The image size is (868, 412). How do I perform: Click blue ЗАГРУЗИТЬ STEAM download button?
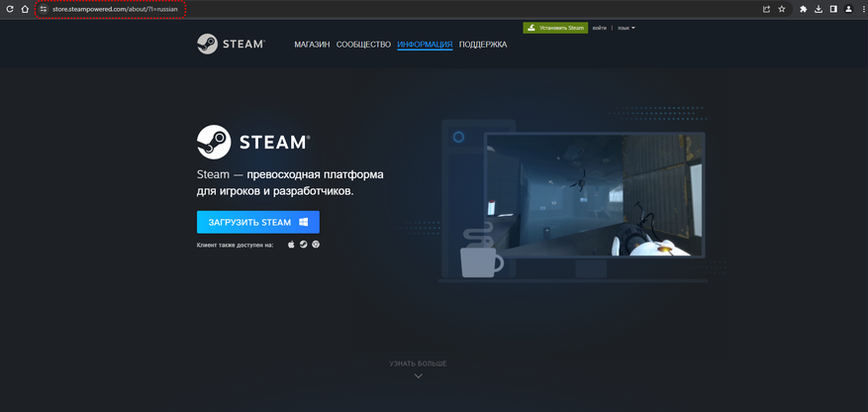tap(258, 222)
